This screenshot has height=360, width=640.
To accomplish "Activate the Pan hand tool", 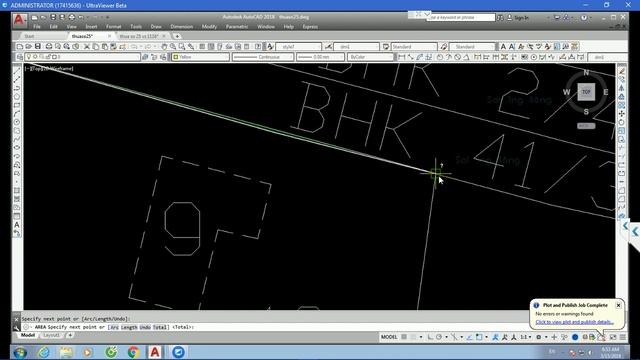I will coord(164,47).
